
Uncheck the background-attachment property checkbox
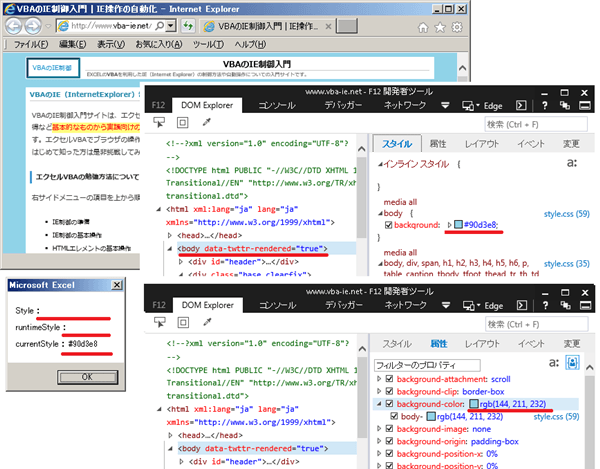(390, 379)
